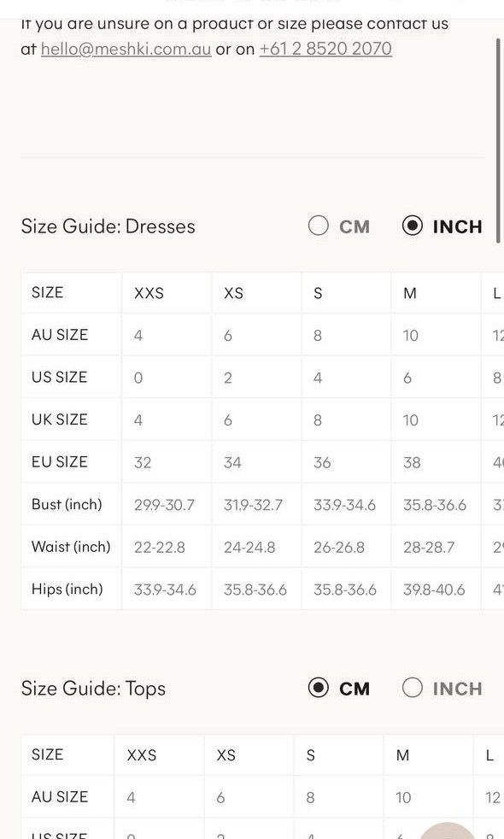Click the XXS column header in the Dresses table
504x839 pixels.
[149, 293]
